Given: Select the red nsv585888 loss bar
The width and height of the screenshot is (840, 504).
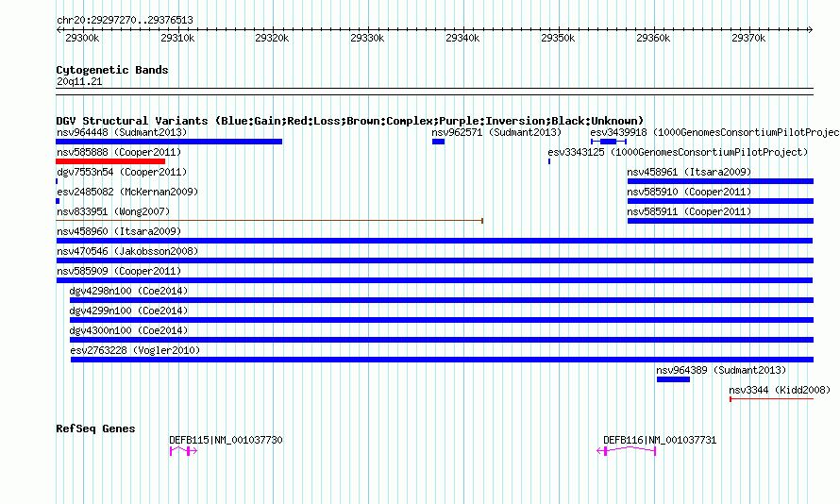Looking at the screenshot, I should click(110, 161).
